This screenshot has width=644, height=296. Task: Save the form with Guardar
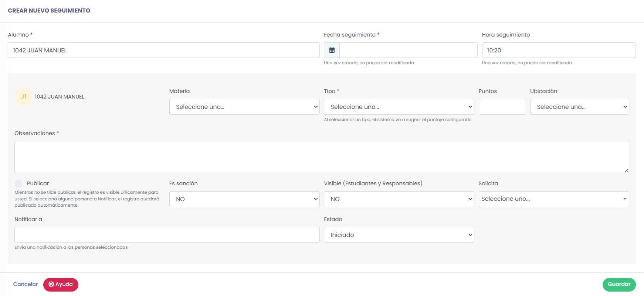[x=619, y=285]
